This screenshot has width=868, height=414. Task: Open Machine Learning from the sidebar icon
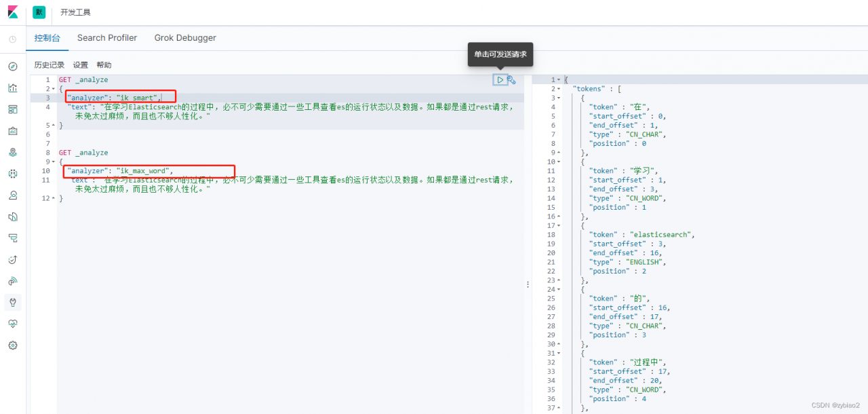[x=13, y=174]
